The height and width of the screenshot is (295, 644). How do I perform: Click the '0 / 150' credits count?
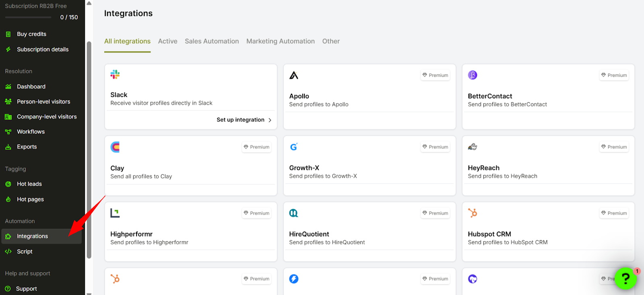coord(69,17)
